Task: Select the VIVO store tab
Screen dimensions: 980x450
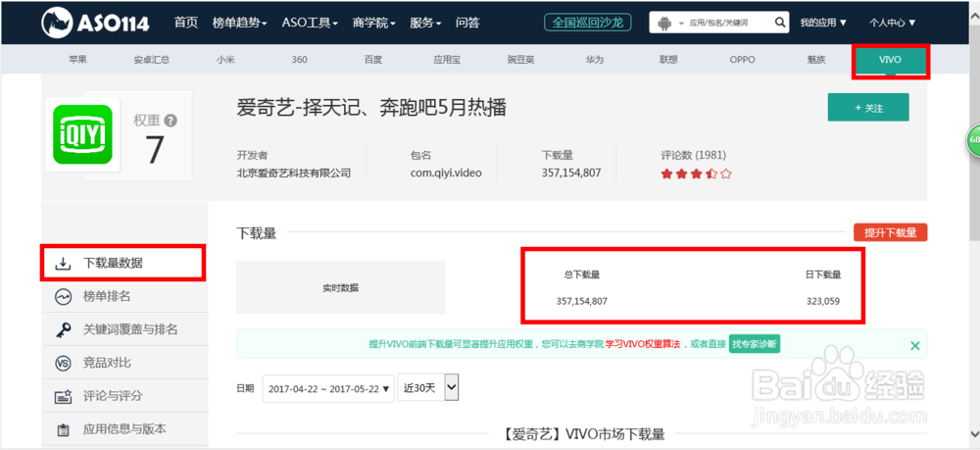Action: (891, 60)
